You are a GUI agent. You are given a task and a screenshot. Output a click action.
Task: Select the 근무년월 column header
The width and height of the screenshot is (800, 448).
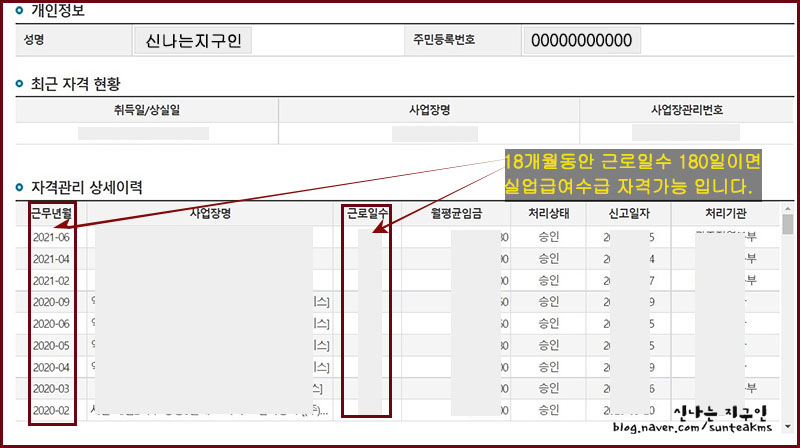51,213
